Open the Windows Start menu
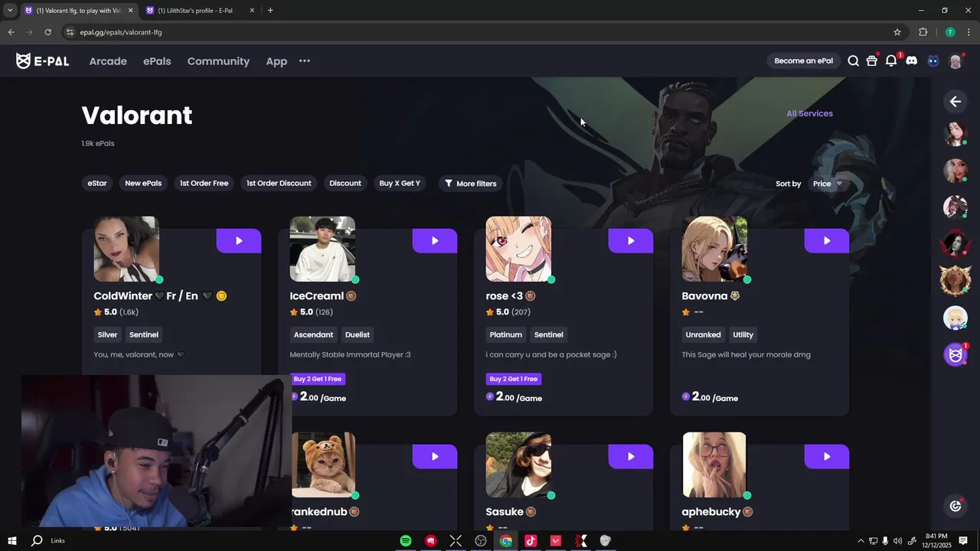This screenshot has height=551, width=980. [x=12, y=541]
